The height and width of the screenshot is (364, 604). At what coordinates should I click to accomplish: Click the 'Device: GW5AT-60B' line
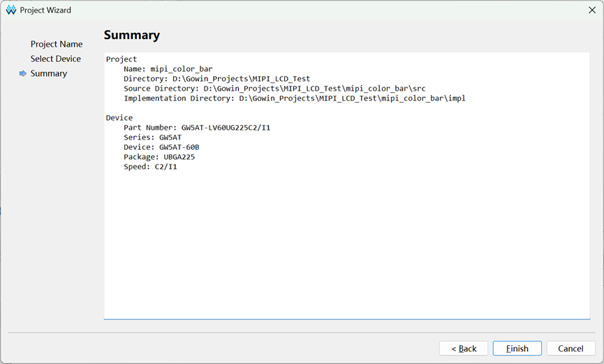tap(161, 147)
